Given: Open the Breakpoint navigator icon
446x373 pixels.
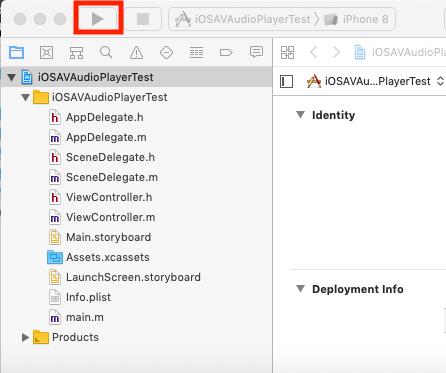Looking at the screenshot, I should click(226, 52).
